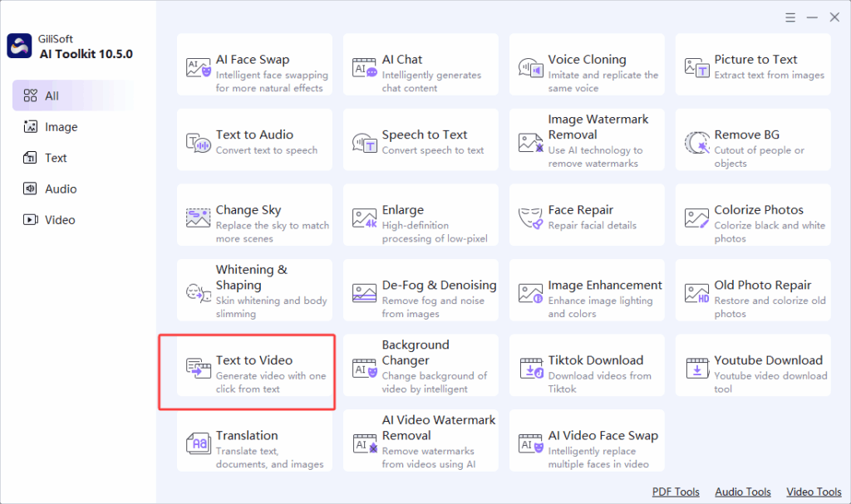
Task: Open the Video Tools link
Action: coord(814,492)
